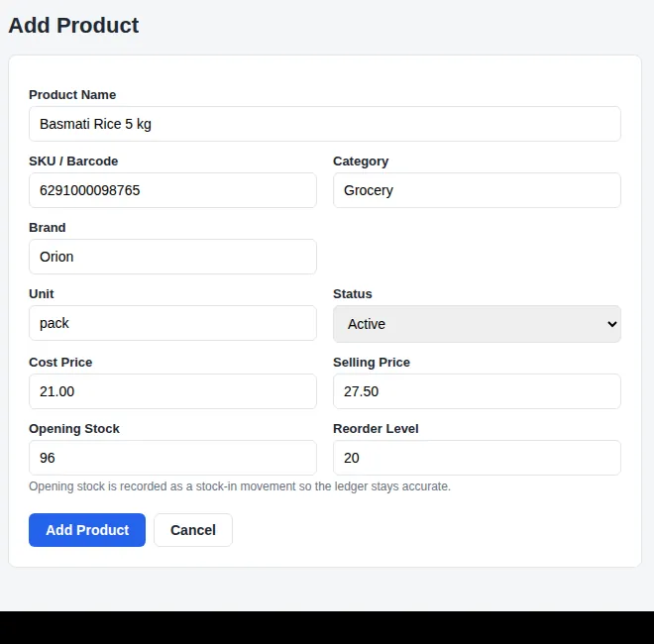This screenshot has width=654, height=644.
Task: Click the SKU / Barcode label
Action: [73, 161]
